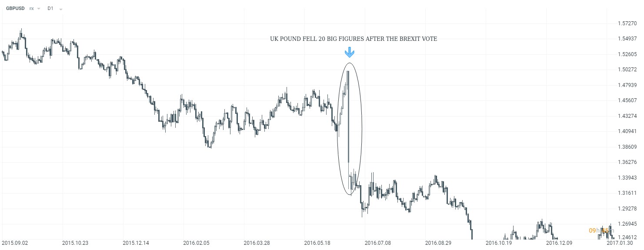This screenshot has width=644, height=250.
Task: Click the blue down arrow annotation icon
Action: coord(350,53)
